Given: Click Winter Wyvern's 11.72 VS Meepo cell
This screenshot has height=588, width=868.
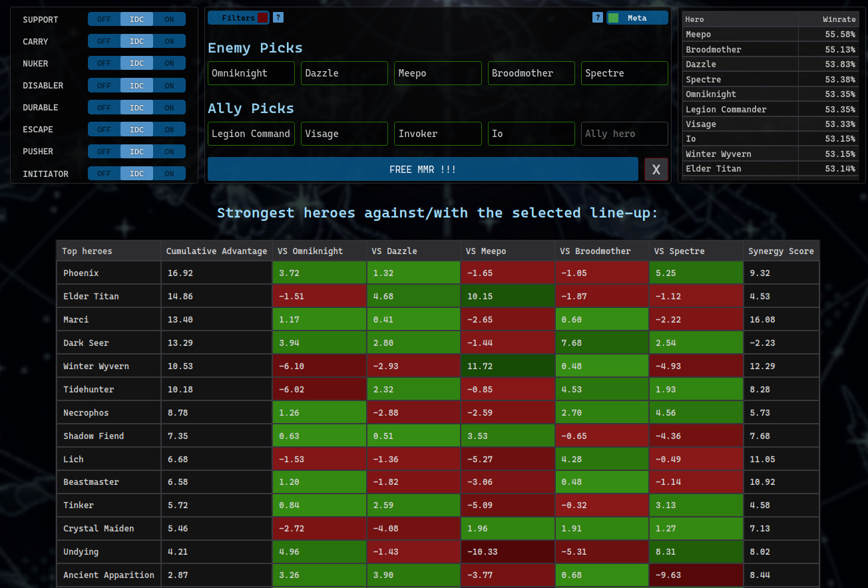Looking at the screenshot, I should tap(508, 366).
